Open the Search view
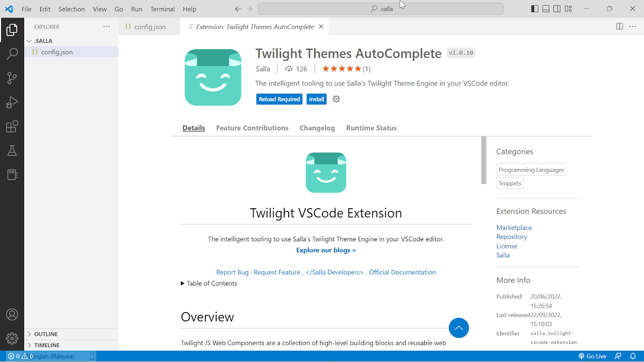Image resolution: width=644 pixels, height=362 pixels. [x=12, y=53]
